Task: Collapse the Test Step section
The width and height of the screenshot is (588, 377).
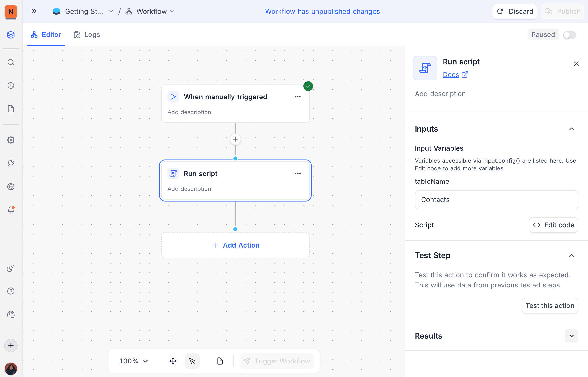Action: click(571, 255)
